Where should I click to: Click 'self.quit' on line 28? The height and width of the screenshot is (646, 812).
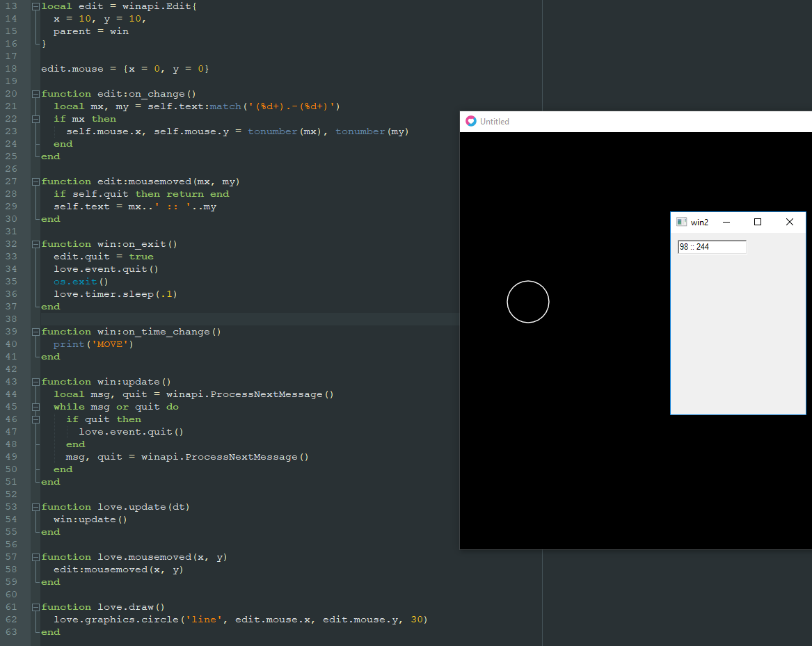pos(100,194)
